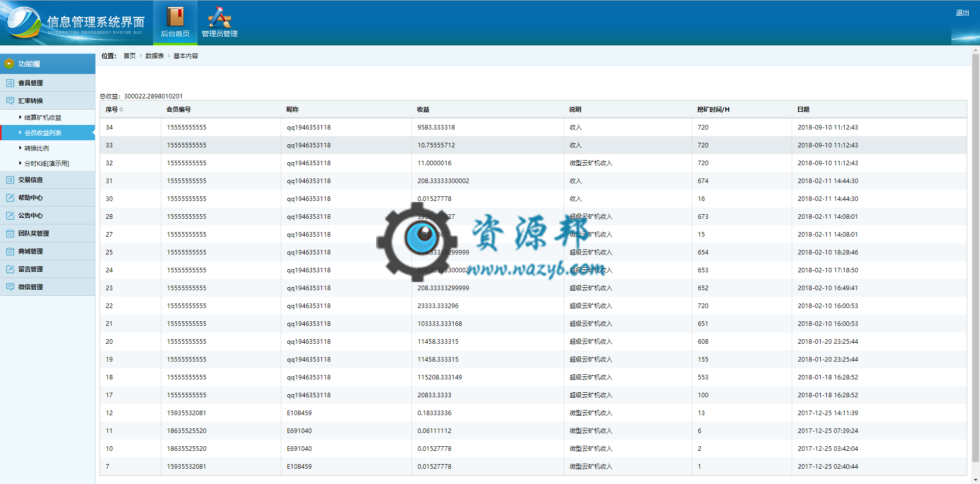The image size is (980, 484).
Task: Click date 2017-12-25 14:11:39
Action: coord(828,413)
